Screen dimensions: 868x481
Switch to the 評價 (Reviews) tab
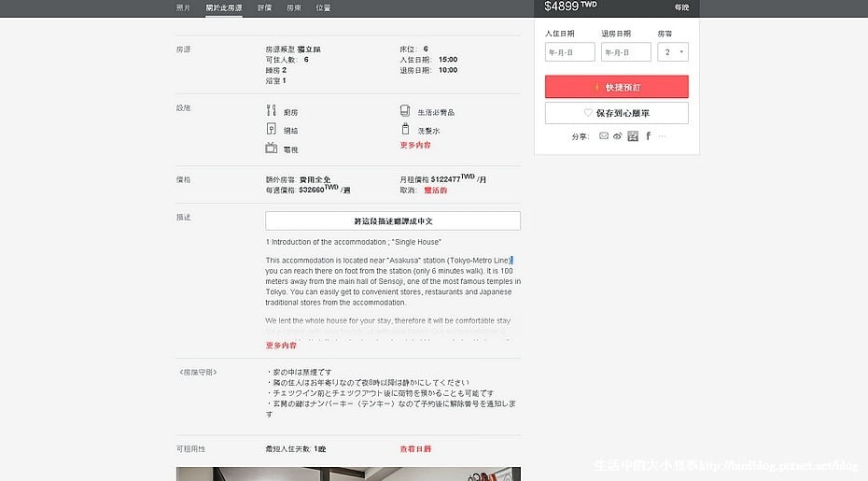265,7
